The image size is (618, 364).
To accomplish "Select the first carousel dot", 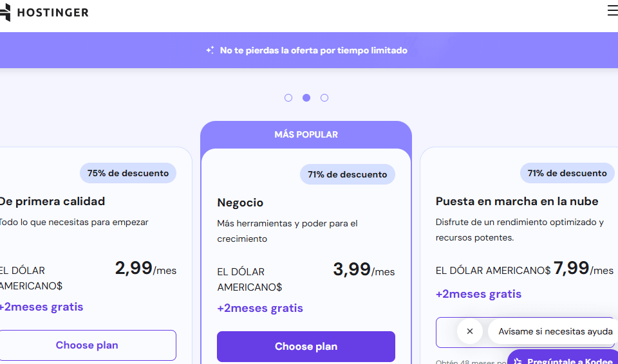I will (x=288, y=98).
